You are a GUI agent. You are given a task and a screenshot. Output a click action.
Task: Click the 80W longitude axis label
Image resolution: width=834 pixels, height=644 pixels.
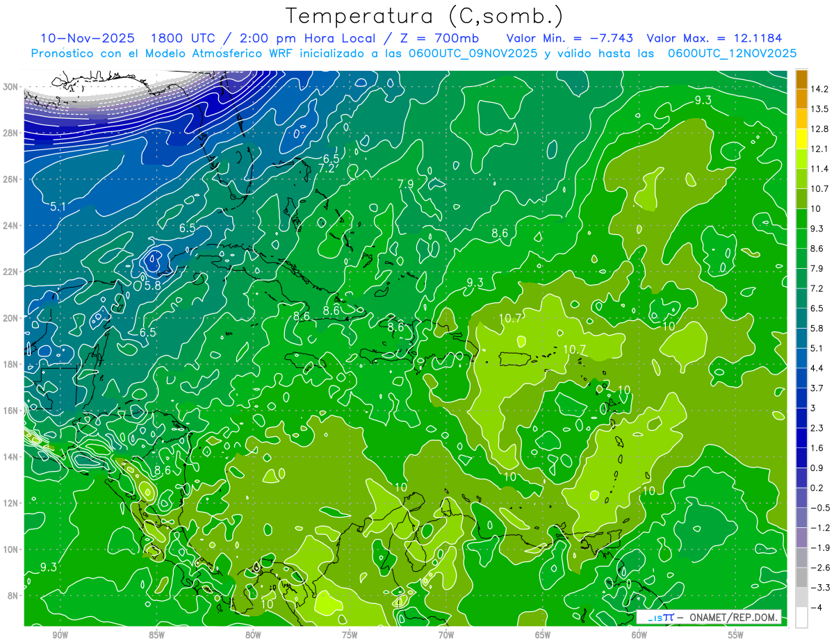coord(253,636)
